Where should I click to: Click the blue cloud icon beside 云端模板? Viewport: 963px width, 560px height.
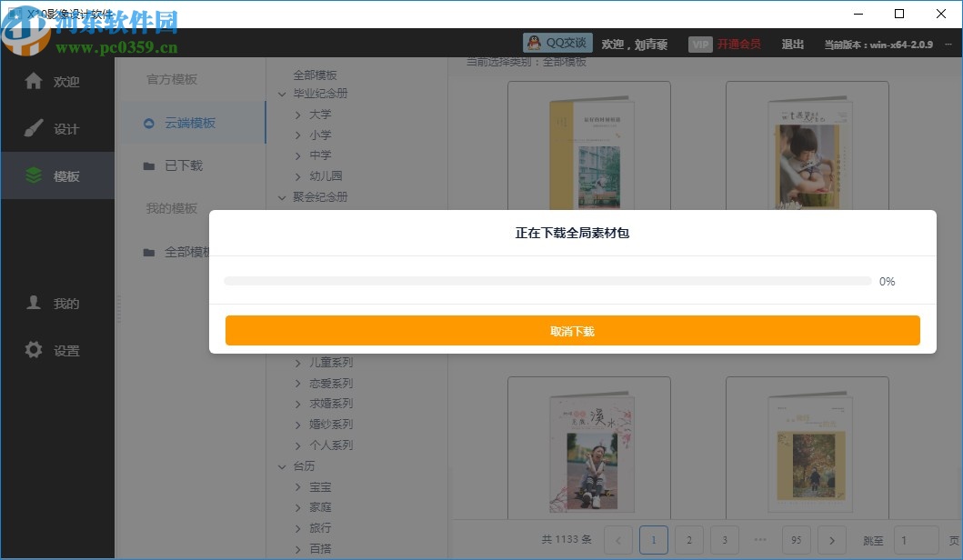click(149, 122)
